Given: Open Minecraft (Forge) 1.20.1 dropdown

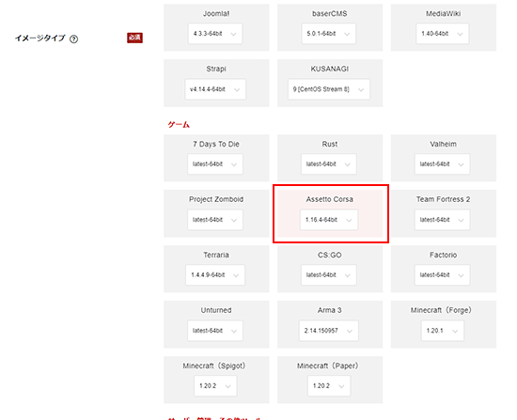Looking at the screenshot, I should 442,331.
